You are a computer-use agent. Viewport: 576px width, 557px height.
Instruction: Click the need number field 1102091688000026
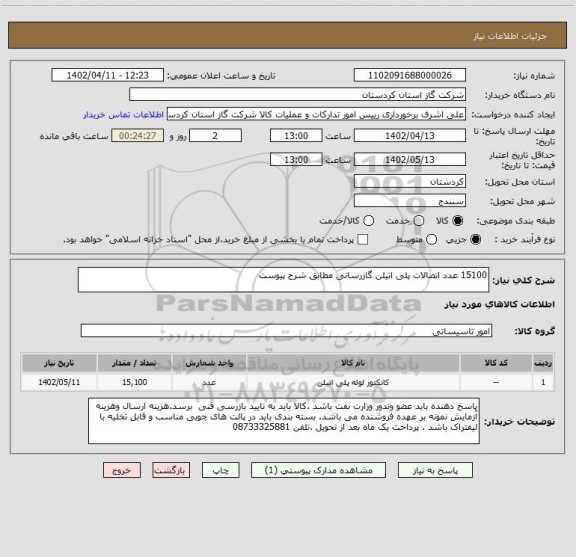(x=410, y=75)
